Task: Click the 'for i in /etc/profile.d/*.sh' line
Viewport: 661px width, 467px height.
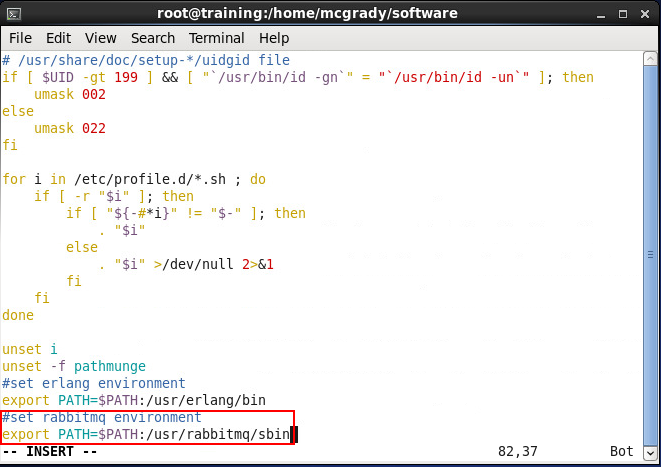Action: pyautogui.click(x=134, y=179)
